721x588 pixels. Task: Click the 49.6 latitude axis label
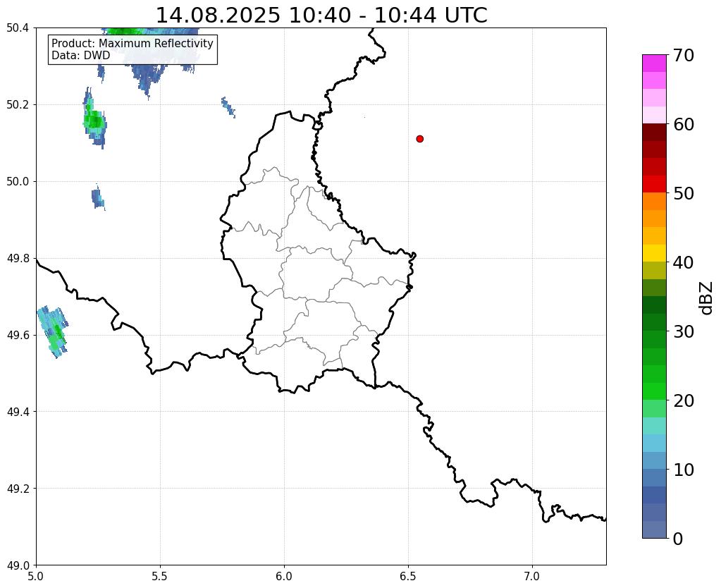click(18, 335)
